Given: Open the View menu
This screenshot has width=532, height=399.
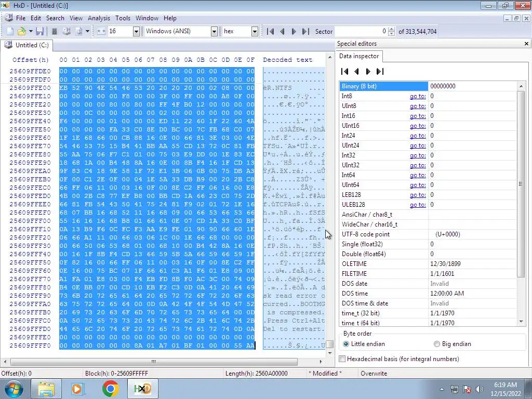Looking at the screenshot, I should click(x=76, y=18).
